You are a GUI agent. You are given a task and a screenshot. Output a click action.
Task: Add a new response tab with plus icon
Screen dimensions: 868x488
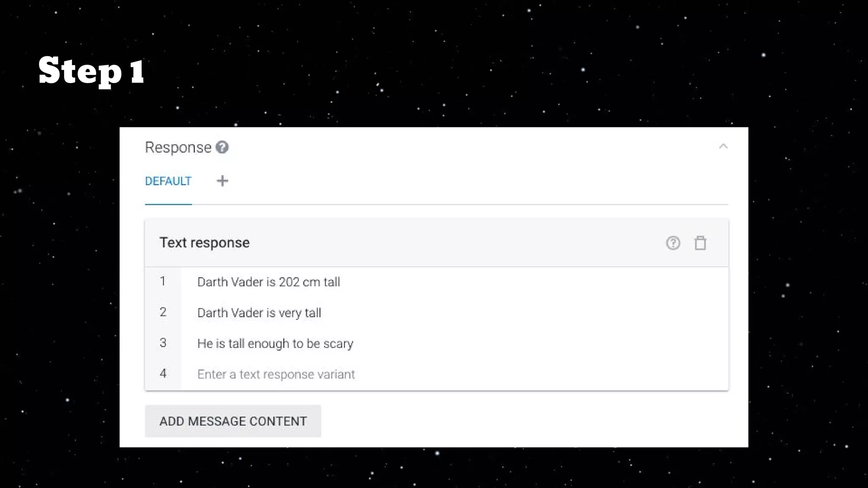click(223, 181)
